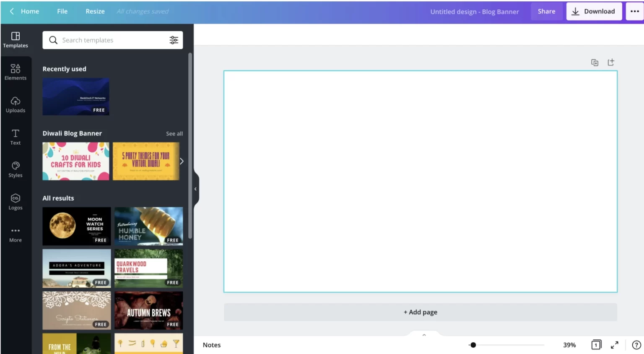Open the Templates panel

coord(16,40)
